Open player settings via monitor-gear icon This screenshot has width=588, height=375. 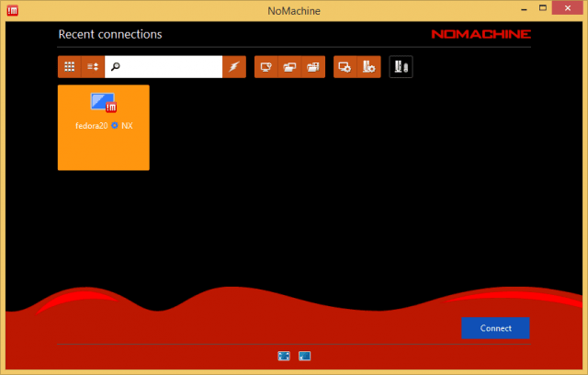coord(345,67)
